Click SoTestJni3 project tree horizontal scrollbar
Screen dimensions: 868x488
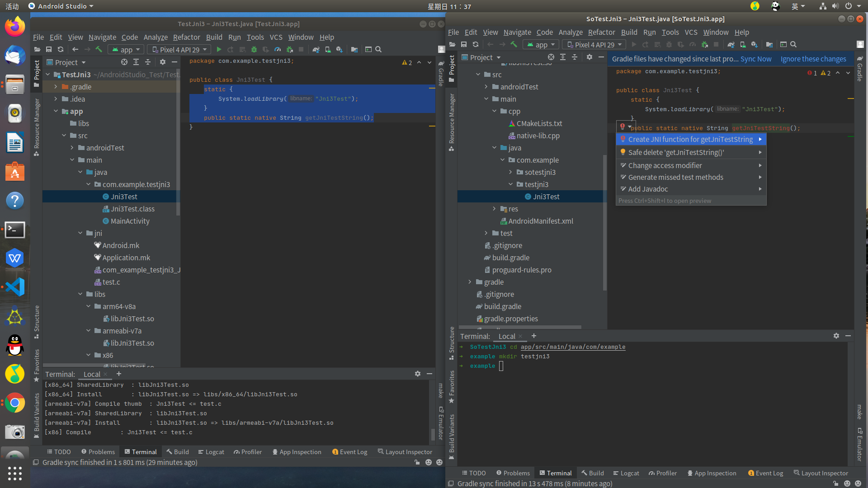pos(520,327)
